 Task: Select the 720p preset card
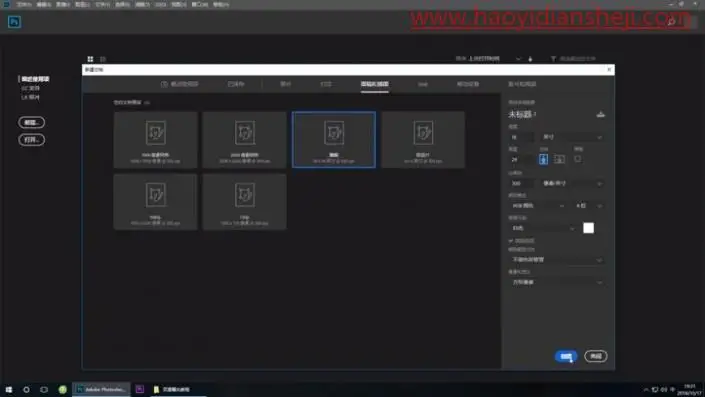pos(245,202)
